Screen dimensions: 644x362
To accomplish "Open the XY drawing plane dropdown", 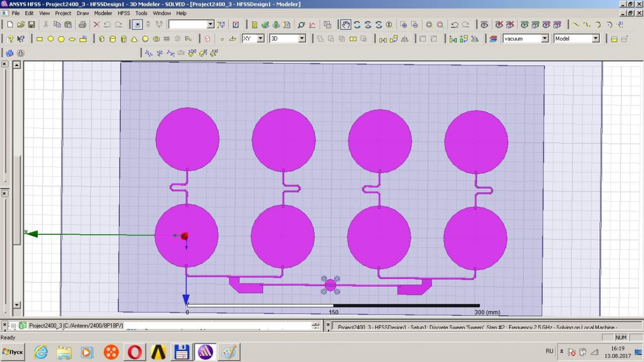I will (x=260, y=39).
